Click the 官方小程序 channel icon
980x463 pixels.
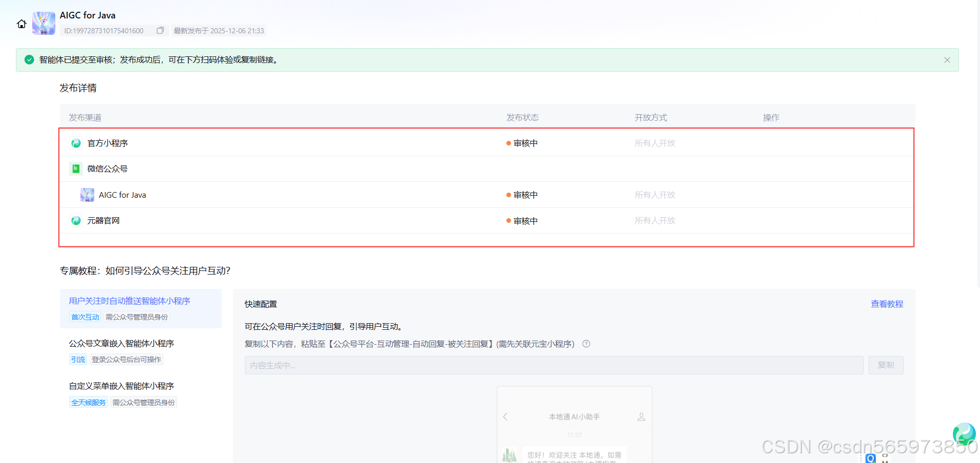76,143
